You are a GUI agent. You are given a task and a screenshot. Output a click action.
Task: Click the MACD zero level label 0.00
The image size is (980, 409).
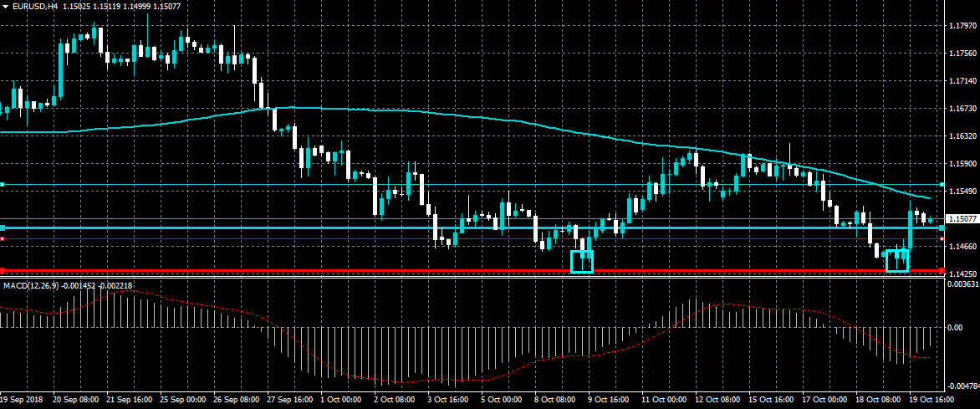click(957, 327)
